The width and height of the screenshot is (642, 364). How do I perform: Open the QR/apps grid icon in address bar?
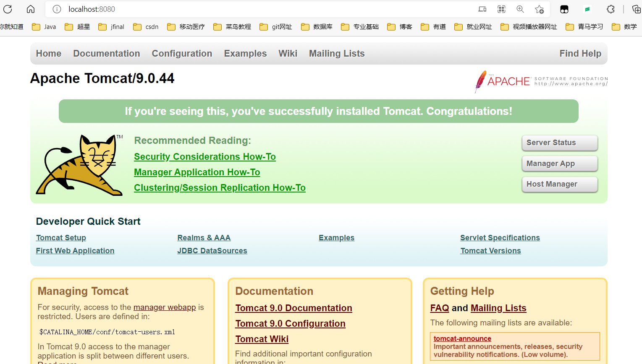(x=501, y=9)
